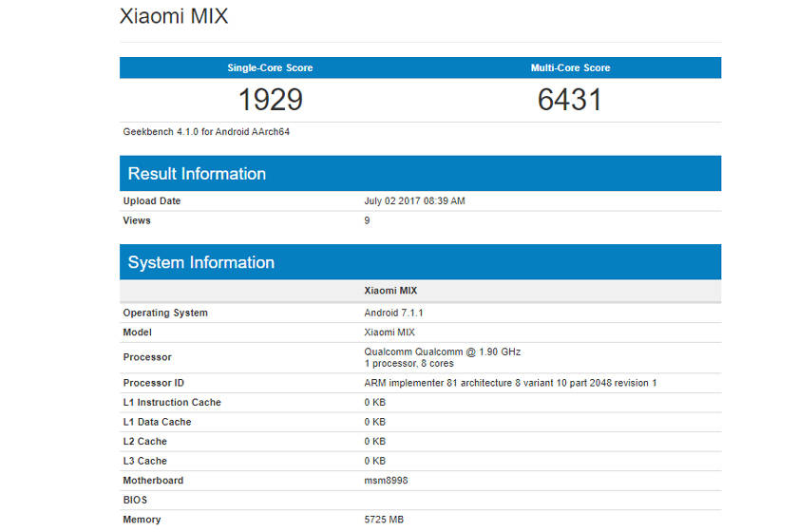Select the Motherboard label

(x=153, y=481)
